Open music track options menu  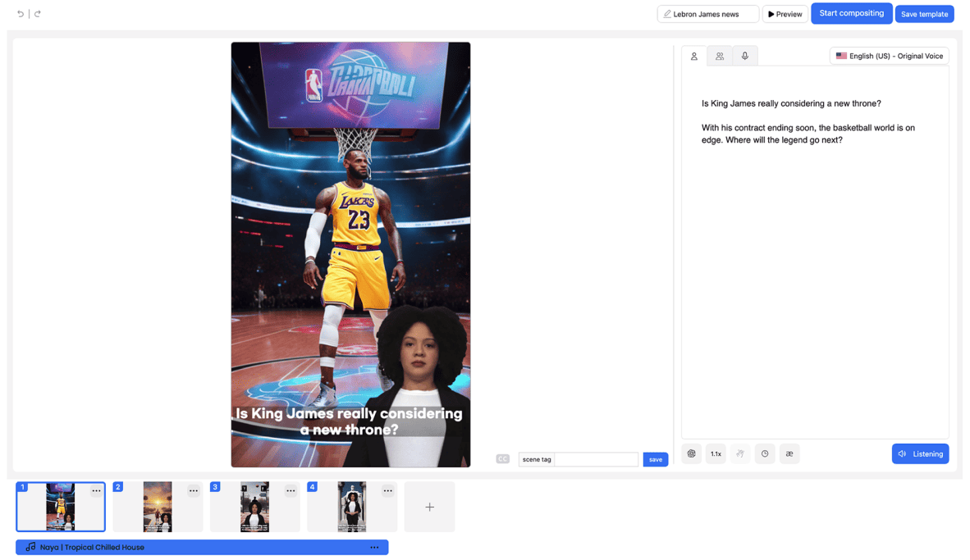(x=374, y=547)
